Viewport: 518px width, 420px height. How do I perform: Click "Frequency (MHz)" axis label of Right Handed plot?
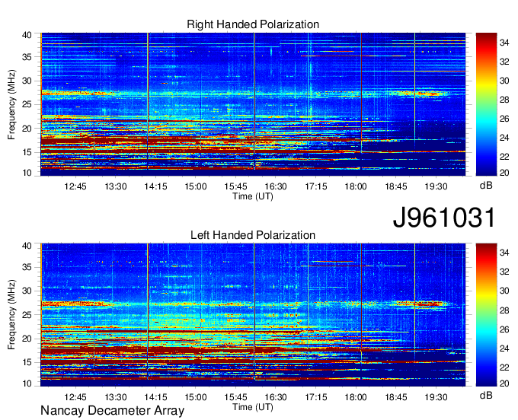[11, 104]
